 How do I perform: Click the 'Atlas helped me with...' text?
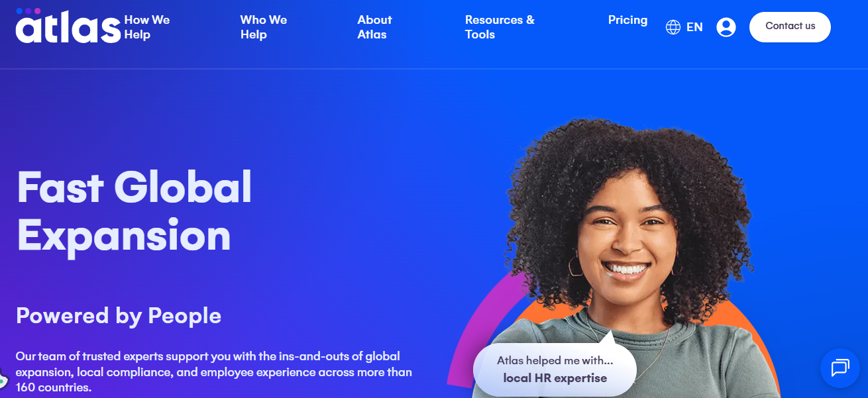[x=555, y=361]
